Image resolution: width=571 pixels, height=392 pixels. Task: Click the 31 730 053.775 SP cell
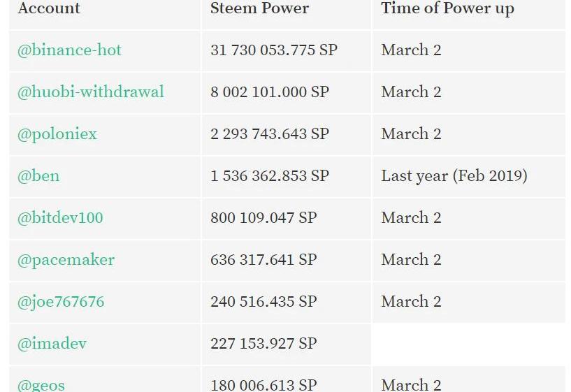point(273,50)
